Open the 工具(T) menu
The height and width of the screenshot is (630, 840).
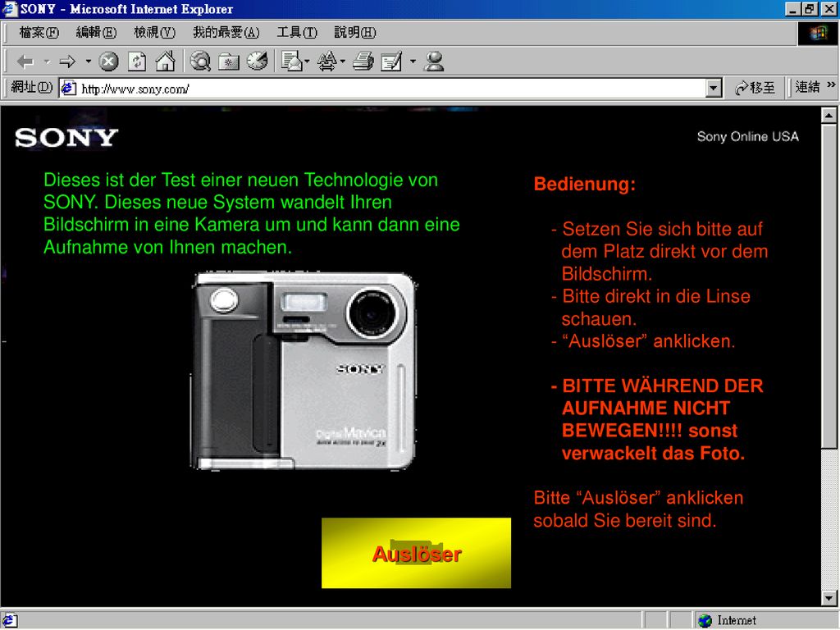(297, 33)
